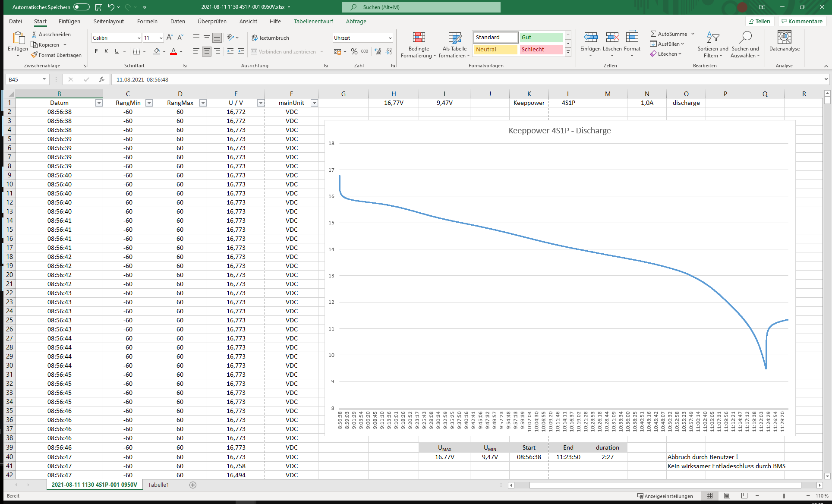Click the text orientation icon
832x504 pixels.
click(x=230, y=38)
